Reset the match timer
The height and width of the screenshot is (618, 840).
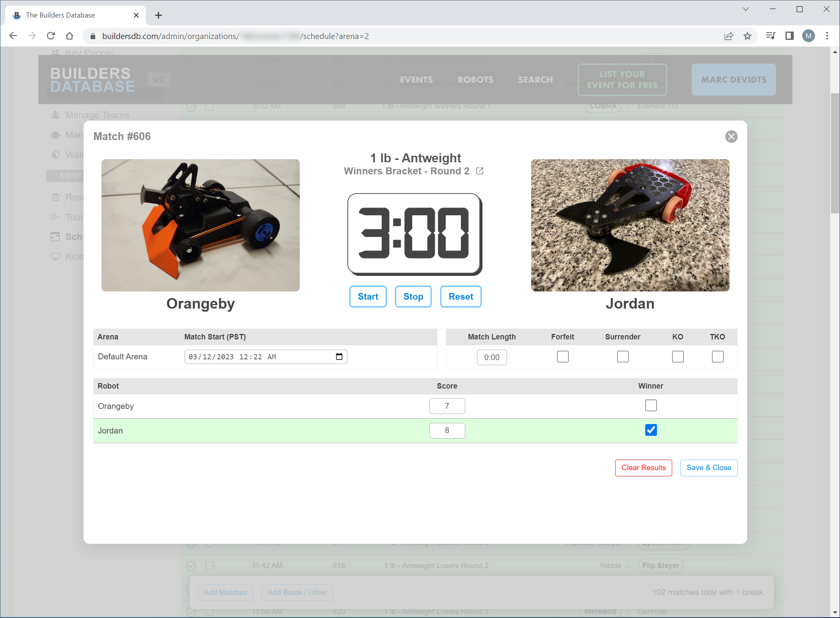tap(461, 297)
